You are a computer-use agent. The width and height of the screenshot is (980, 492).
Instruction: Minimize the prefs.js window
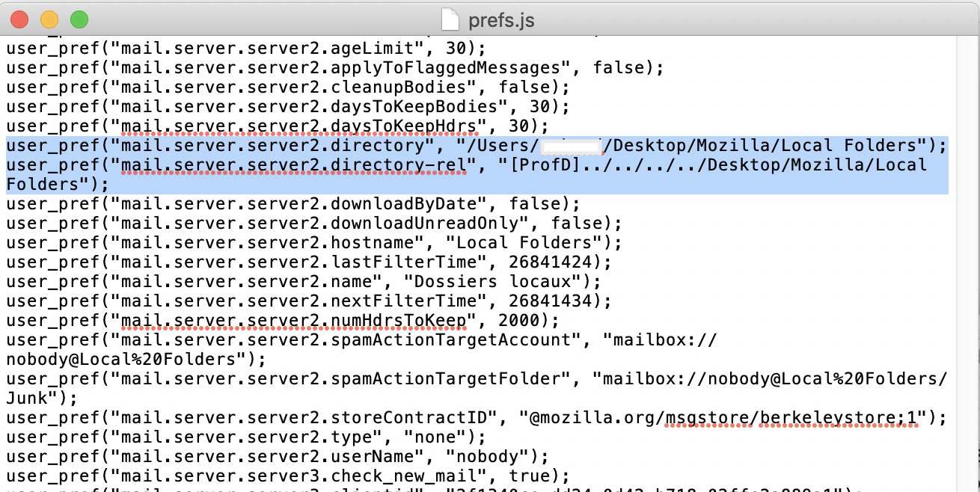coord(49,19)
